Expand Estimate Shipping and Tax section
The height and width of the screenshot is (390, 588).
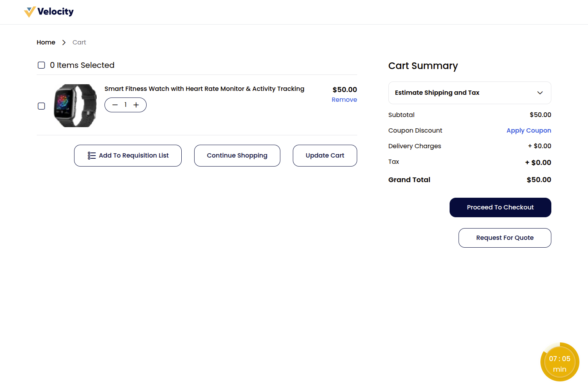coord(469,93)
